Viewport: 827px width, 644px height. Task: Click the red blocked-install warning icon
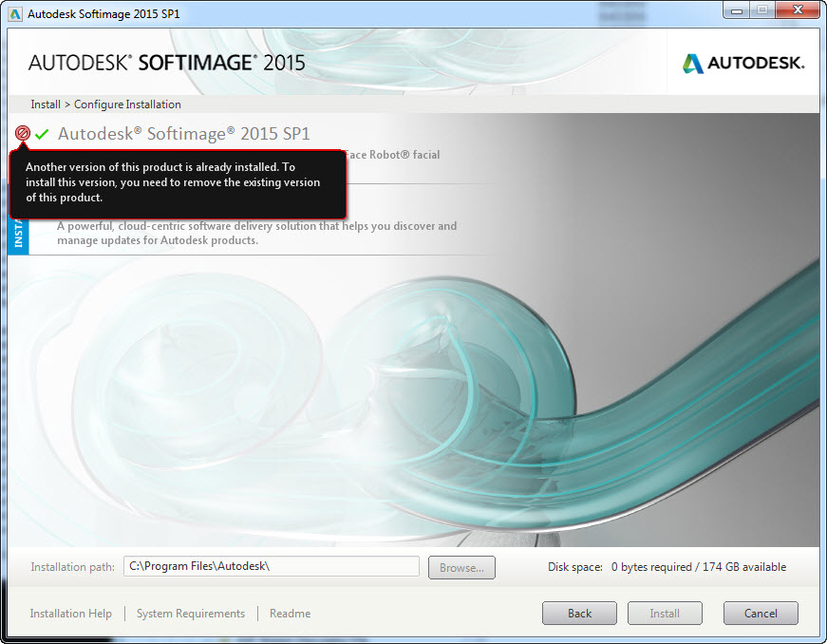[23, 134]
